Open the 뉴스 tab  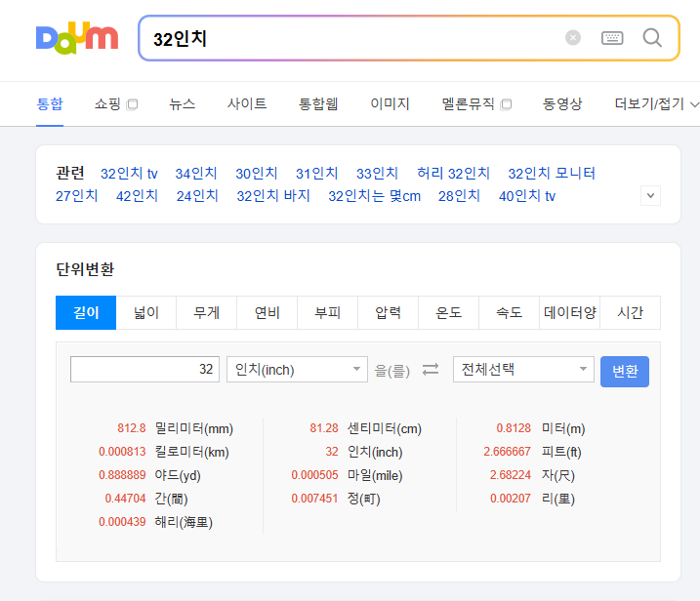(183, 104)
